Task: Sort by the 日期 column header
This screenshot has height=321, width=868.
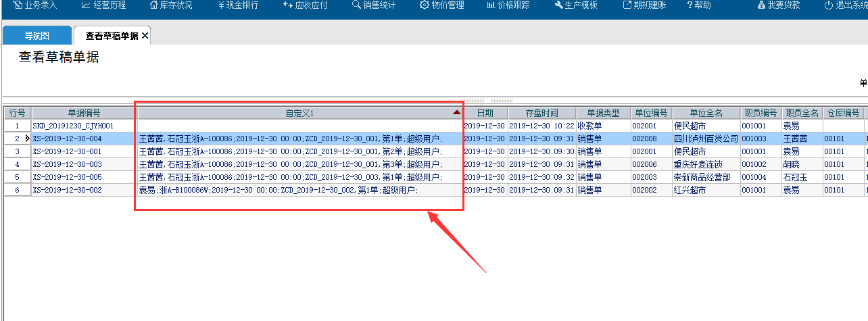Action: [485, 113]
